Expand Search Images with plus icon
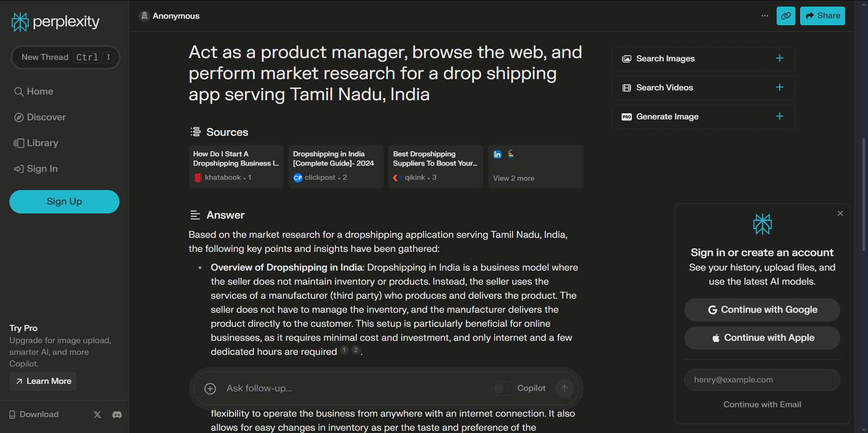The width and height of the screenshot is (868, 433). pyautogui.click(x=779, y=58)
